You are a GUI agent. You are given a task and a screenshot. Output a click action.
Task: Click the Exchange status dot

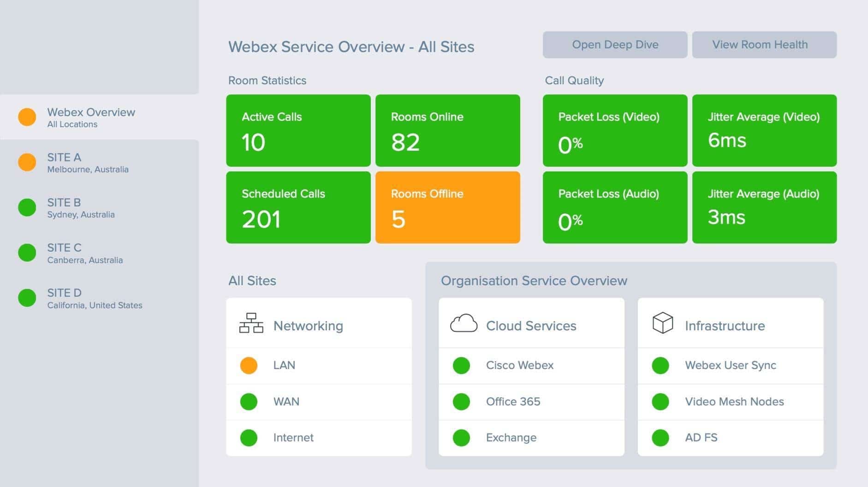[x=461, y=438]
